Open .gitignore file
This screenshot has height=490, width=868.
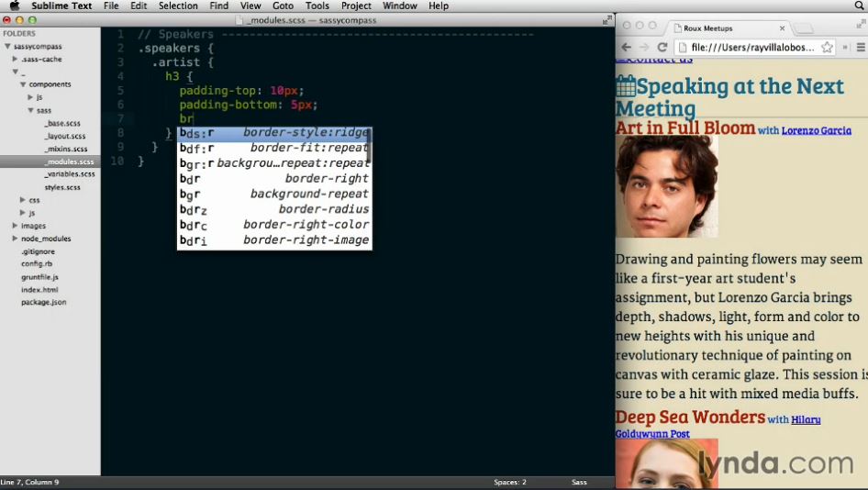tap(39, 251)
